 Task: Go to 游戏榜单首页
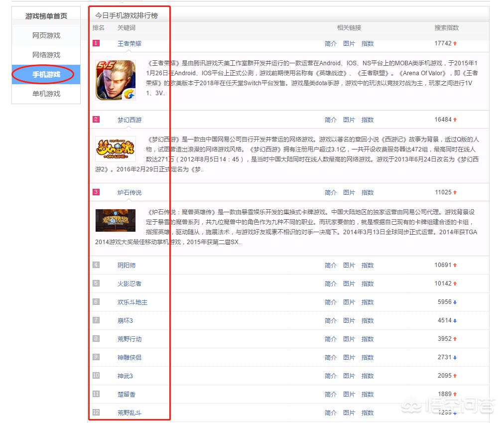point(46,16)
